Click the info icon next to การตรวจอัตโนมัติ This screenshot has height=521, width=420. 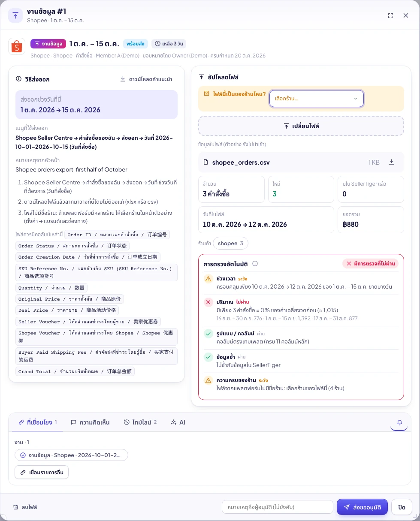point(255,264)
